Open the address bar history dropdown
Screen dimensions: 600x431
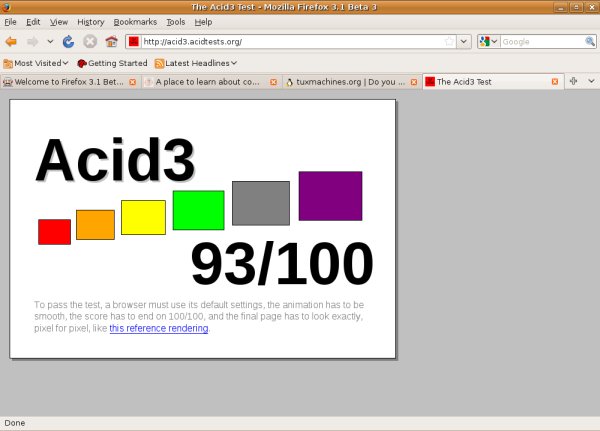(x=464, y=41)
